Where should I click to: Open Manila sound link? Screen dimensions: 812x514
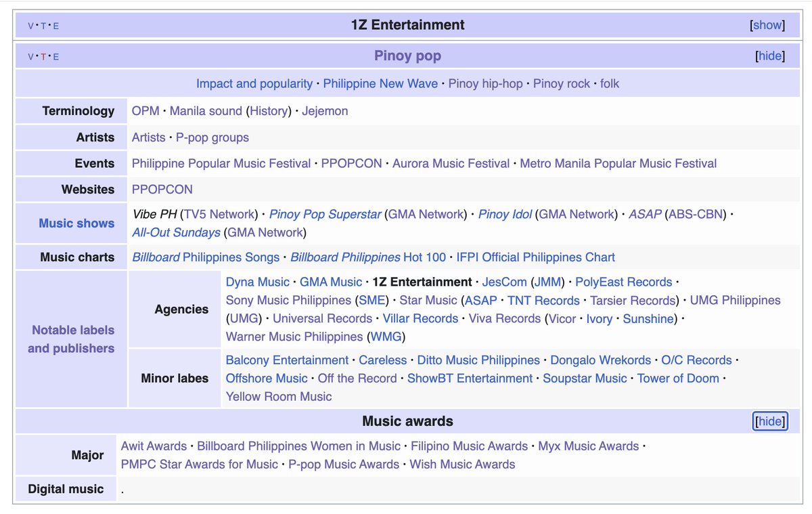click(x=206, y=111)
